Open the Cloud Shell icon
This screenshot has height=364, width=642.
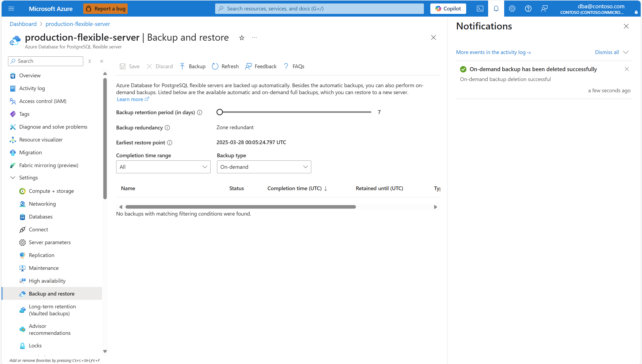click(x=480, y=9)
